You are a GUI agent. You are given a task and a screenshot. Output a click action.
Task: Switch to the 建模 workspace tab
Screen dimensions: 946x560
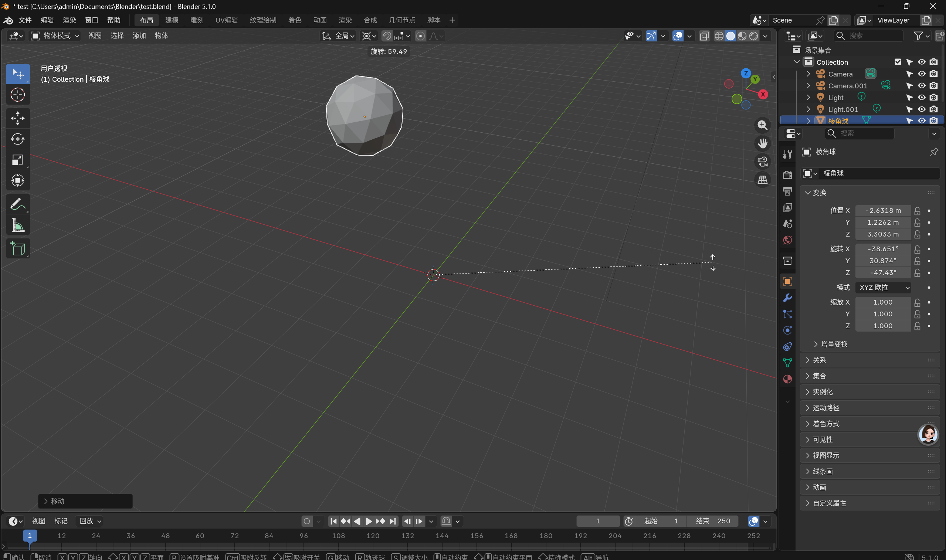(x=172, y=20)
